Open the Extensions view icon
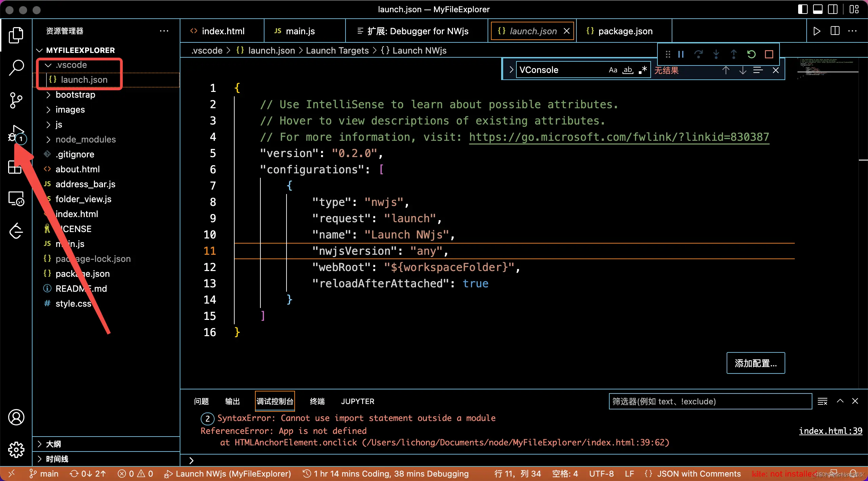 tap(15, 167)
